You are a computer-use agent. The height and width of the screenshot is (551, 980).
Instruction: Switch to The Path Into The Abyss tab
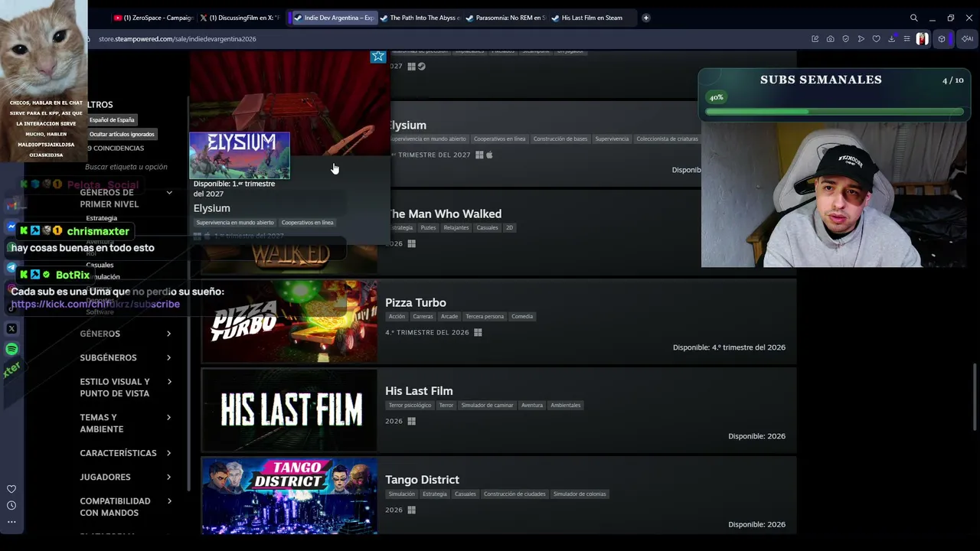coord(420,18)
